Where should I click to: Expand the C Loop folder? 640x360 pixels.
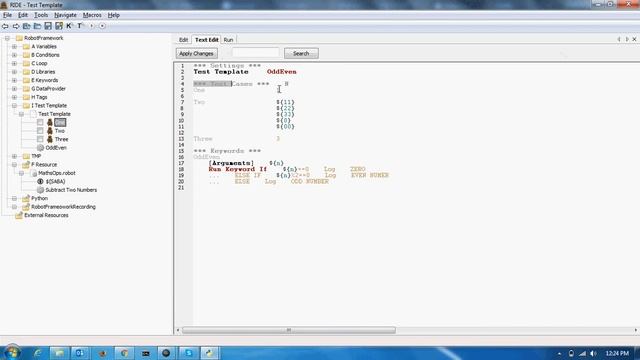click(x=14, y=64)
